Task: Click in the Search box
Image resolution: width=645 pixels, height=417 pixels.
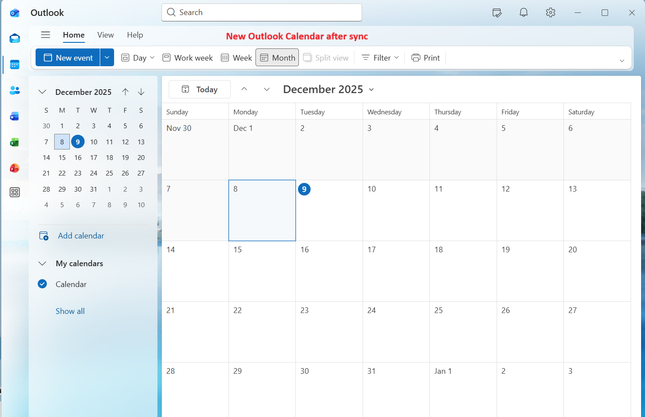Action: pyautogui.click(x=262, y=12)
